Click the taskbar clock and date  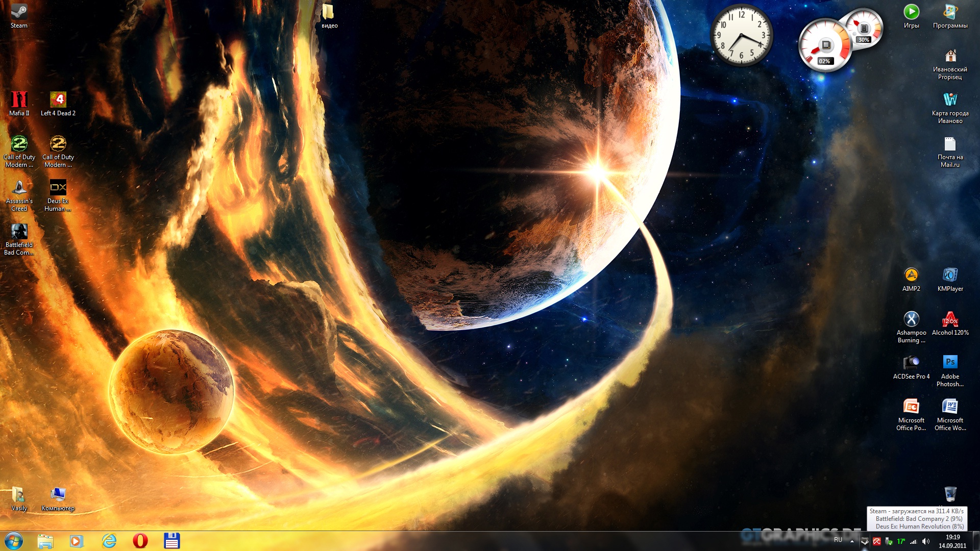click(952, 541)
